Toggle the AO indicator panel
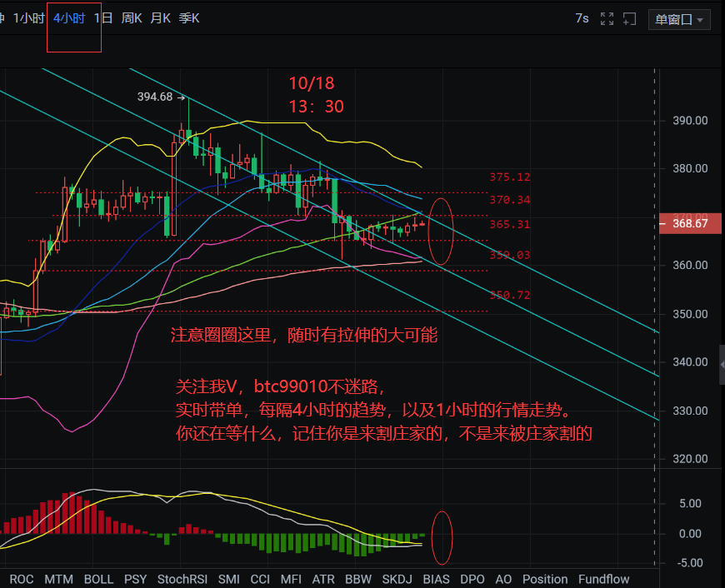725x588 pixels. (x=503, y=579)
